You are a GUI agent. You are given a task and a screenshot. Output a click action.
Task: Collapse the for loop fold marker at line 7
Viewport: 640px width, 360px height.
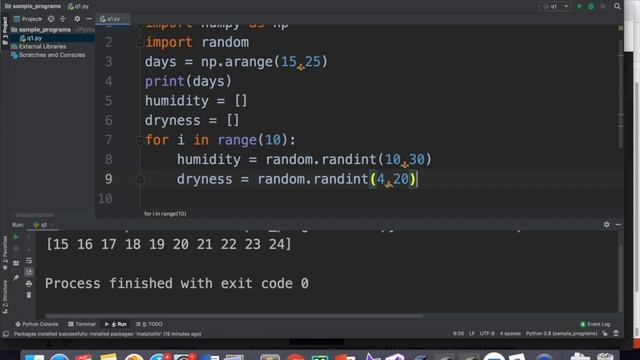140,140
